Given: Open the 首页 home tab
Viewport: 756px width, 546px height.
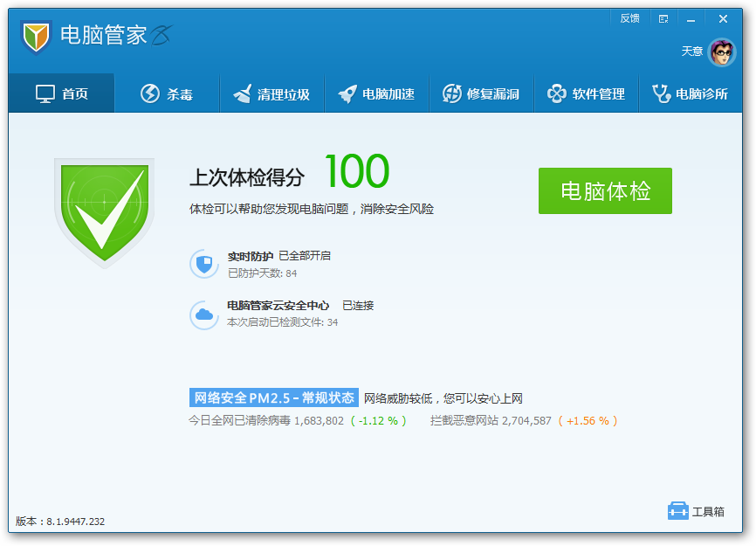Looking at the screenshot, I should pyautogui.click(x=62, y=93).
